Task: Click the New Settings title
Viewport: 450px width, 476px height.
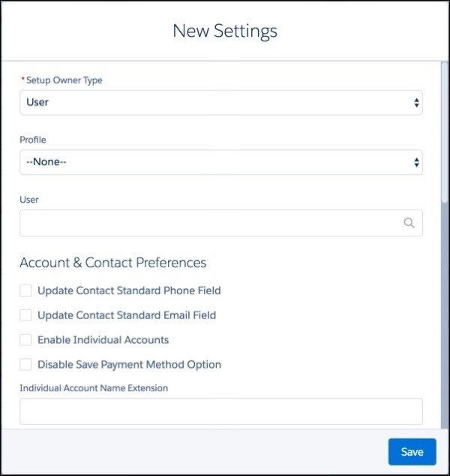Action: pos(225,31)
